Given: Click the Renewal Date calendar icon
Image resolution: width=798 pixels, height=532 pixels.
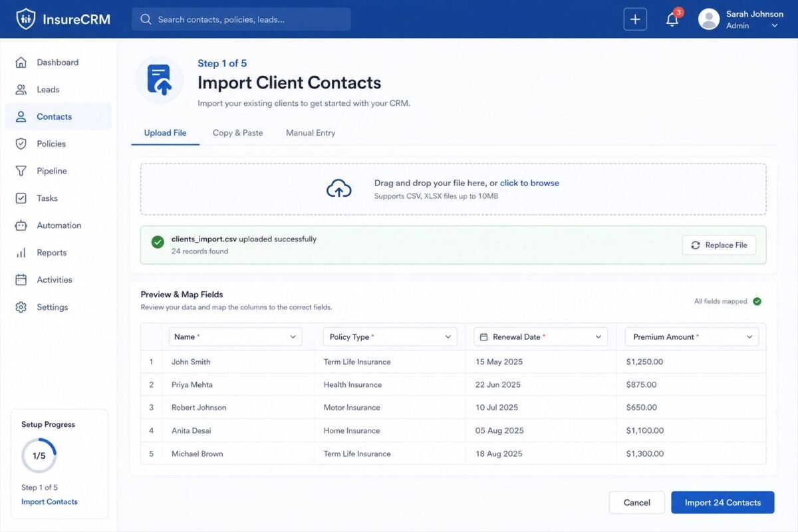Looking at the screenshot, I should (483, 337).
